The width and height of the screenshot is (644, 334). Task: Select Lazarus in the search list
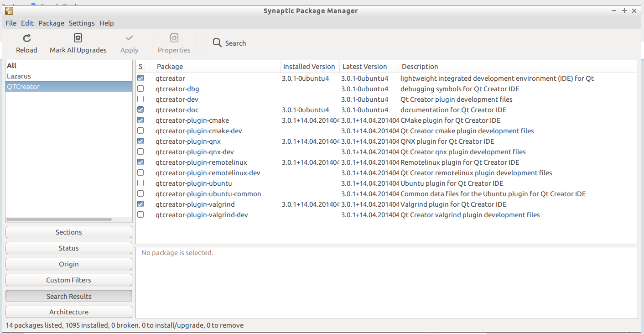(69, 76)
